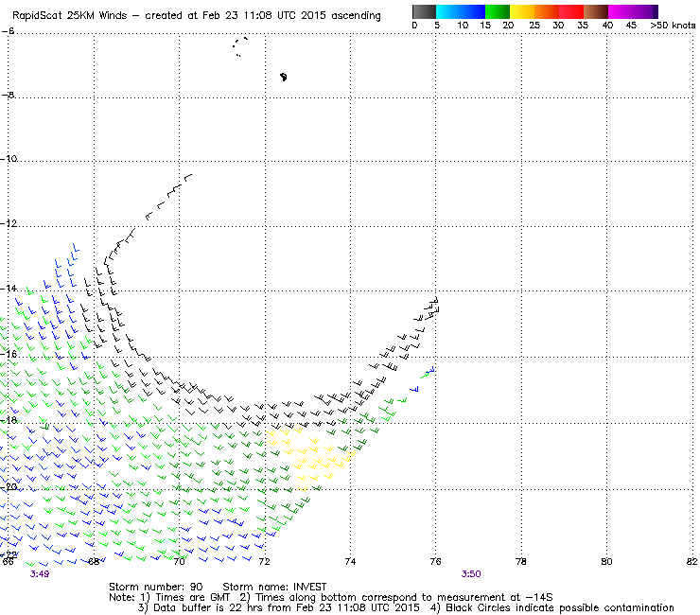Click the orange 25-30 knots color band

547,11
